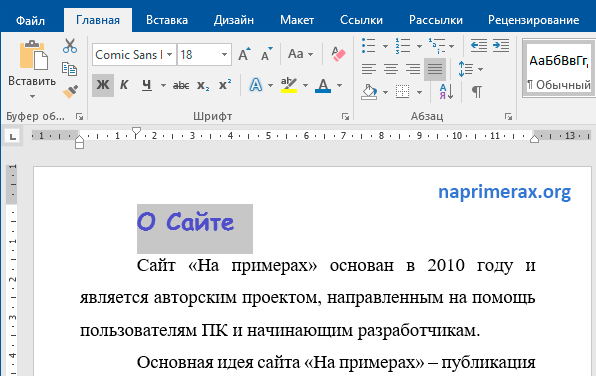The height and width of the screenshot is (376, 596).
Task: Expand the bullet library dropdown arrow
Action: click(385, 46)
